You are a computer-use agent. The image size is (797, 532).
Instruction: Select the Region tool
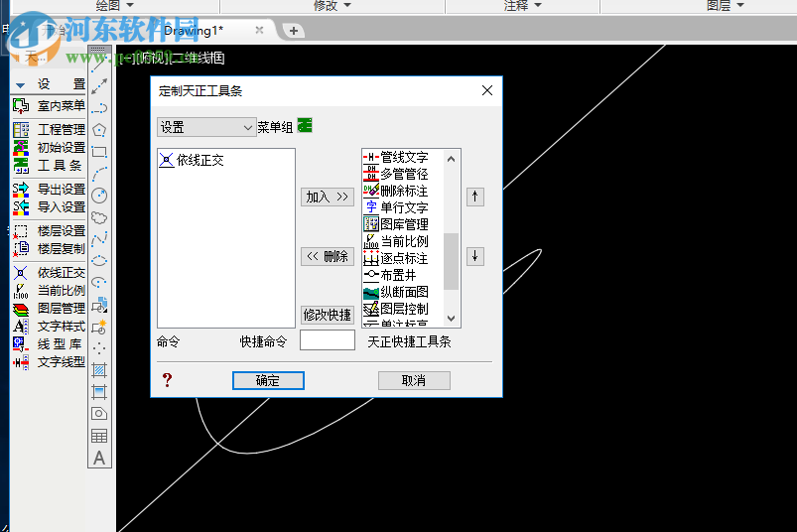click(99, 414)
